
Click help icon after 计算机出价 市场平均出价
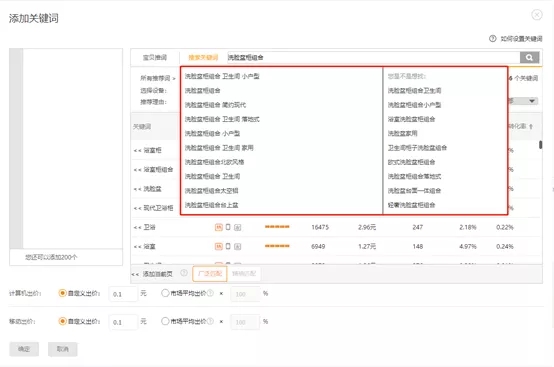point(210,293)
